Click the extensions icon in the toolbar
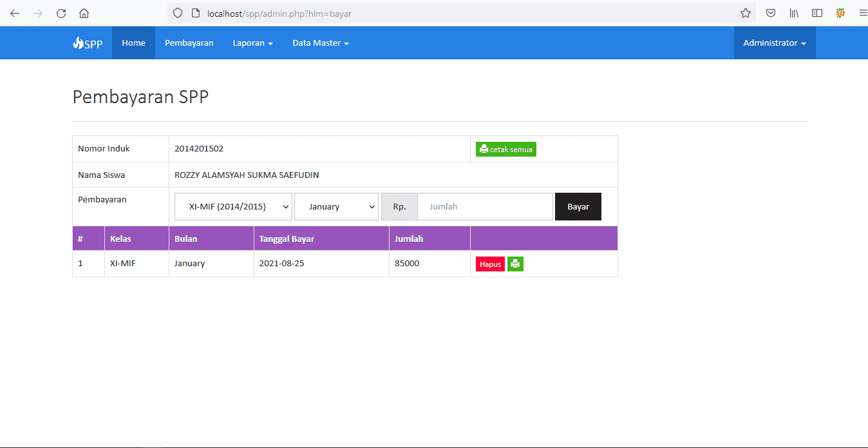This screenshot has height=448, width=868. click(x=840, y=13)
